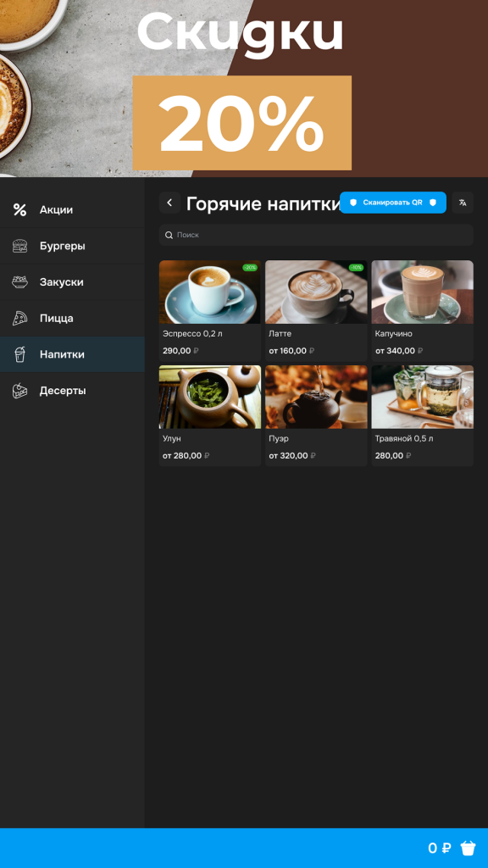Image resolution: width=488 pixels, height=868 pixels.
Task: Click the Горячие напитки heading
Action: click(265, 203)
